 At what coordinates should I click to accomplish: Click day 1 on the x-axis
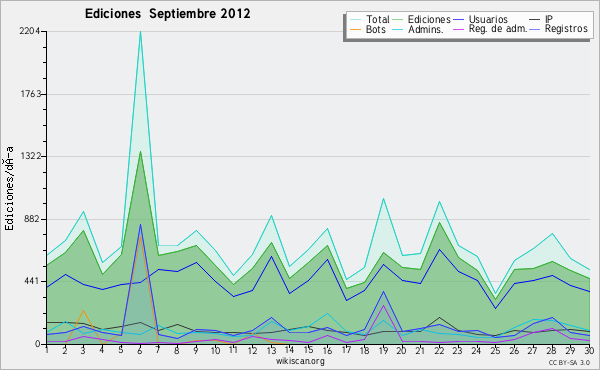tap(47, 350)
